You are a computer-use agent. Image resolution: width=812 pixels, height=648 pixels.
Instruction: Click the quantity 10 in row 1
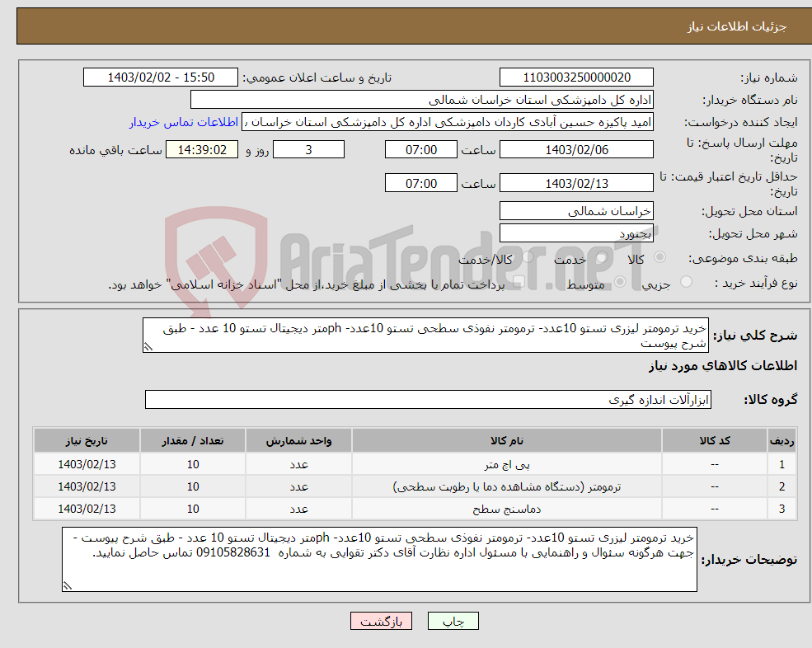click(x=193, y=465)
